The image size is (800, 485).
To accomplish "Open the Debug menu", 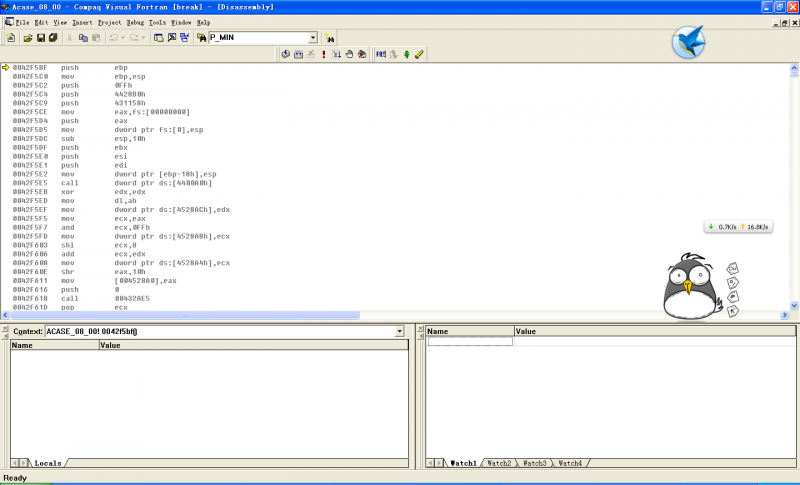I will [x=135, y=22].
